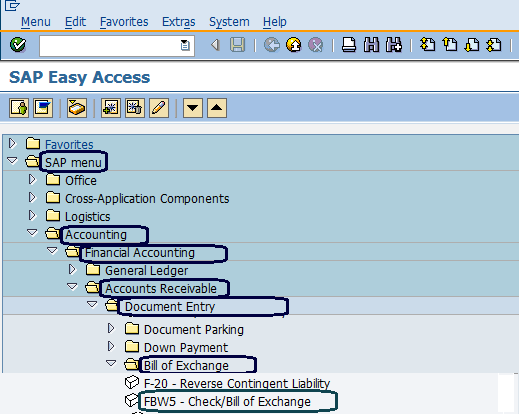Viewport: 519px width, 414px height.
Task: Open the Extras menu
Action: 179,22
